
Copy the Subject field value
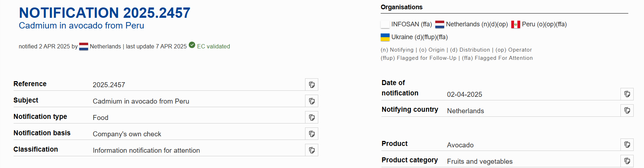tap(311, 101)
